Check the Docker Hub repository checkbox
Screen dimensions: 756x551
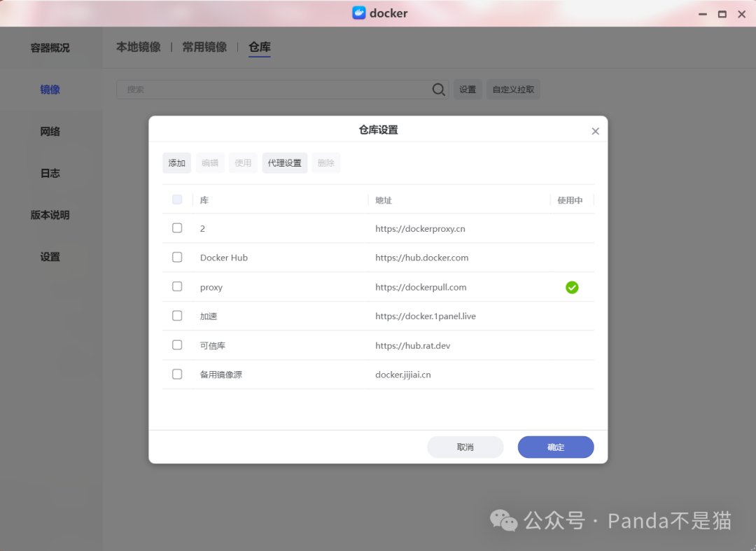point(177,258)
